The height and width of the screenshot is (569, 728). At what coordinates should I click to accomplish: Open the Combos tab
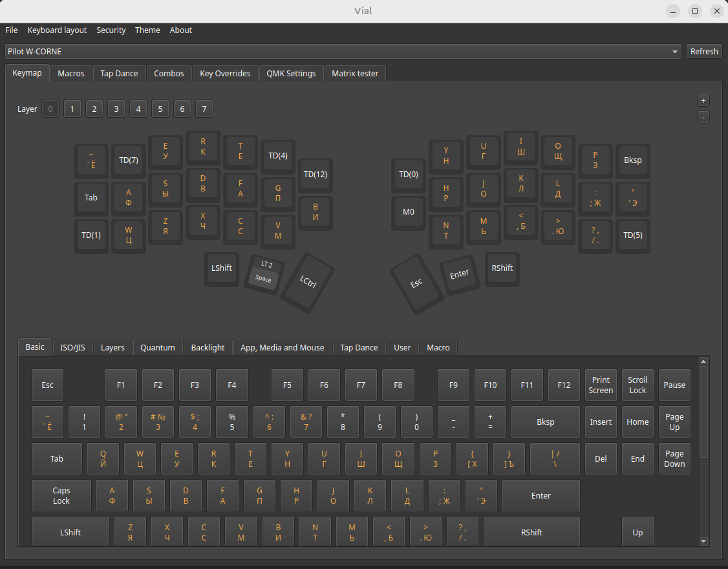coord(169,74)
